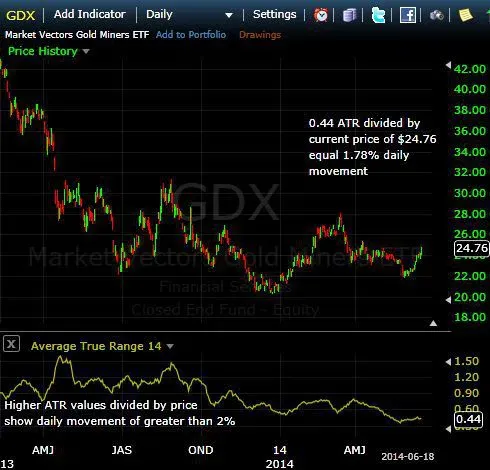Close the Average True Range panel

coord(11,344)
